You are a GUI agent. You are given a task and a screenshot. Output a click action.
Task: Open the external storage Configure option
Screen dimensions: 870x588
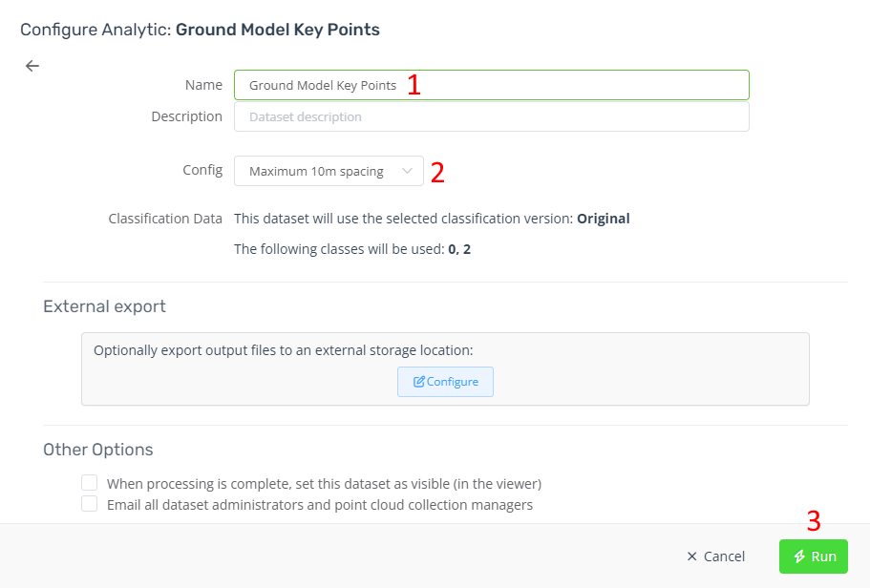(445, 381)
